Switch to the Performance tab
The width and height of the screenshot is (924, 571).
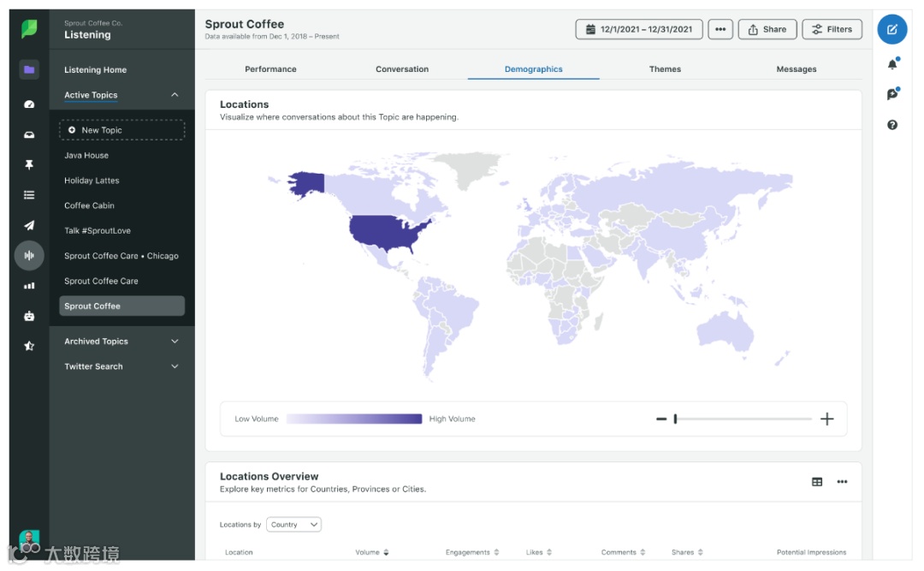coord(270,69)
